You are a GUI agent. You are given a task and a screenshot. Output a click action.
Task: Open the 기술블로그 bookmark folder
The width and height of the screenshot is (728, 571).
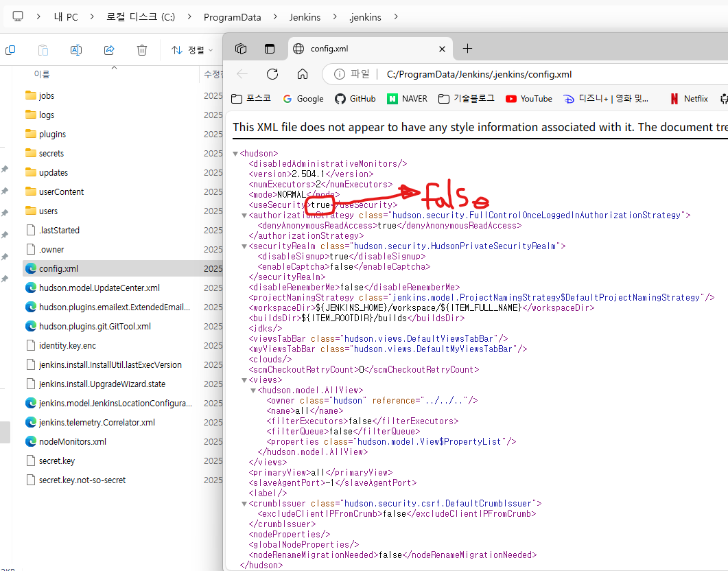coord(467,98)
